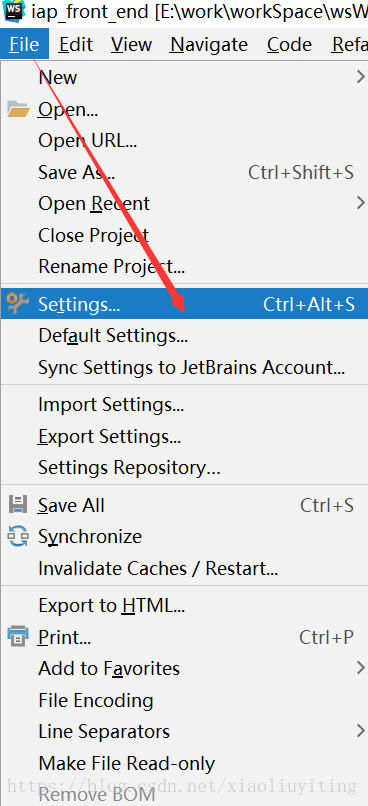
Task: Click the wrench icon next to Settings
Action: pos(18,304)
